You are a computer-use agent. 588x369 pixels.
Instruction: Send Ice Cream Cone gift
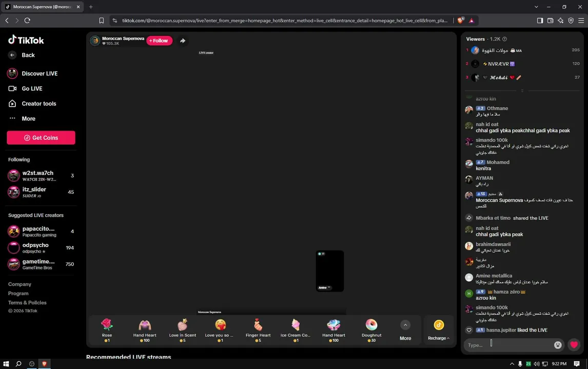point(296,330)
